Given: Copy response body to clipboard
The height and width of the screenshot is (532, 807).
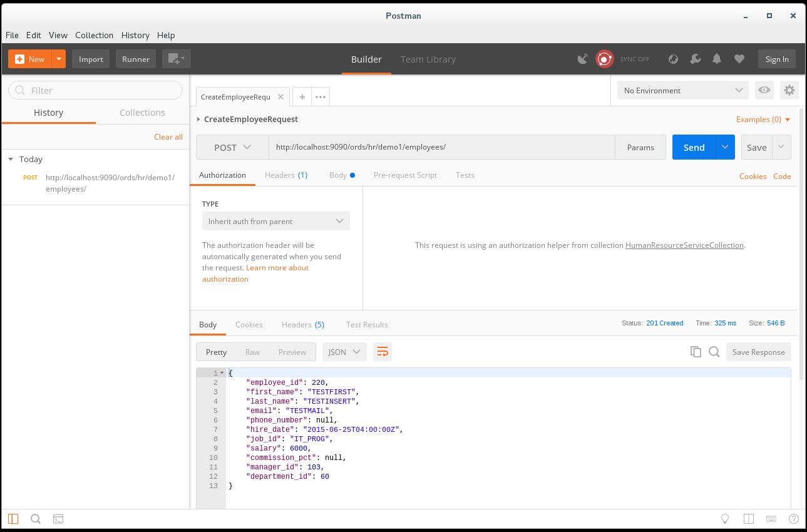Looking at the screenshot, I should coord(696,352).
